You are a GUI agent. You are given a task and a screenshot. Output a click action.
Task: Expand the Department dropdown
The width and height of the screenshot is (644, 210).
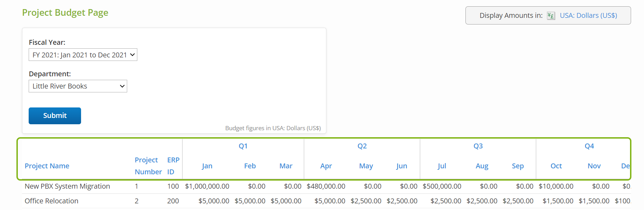(78, 86)
